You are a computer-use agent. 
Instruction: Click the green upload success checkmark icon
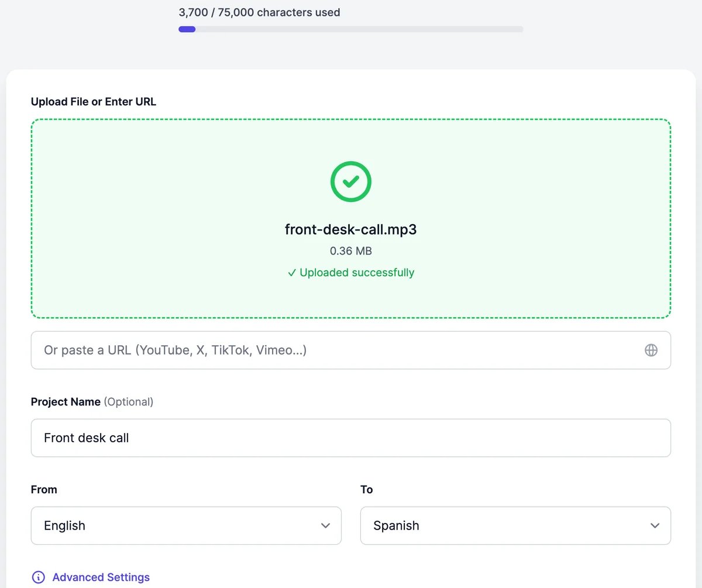[x=351, y=182]
